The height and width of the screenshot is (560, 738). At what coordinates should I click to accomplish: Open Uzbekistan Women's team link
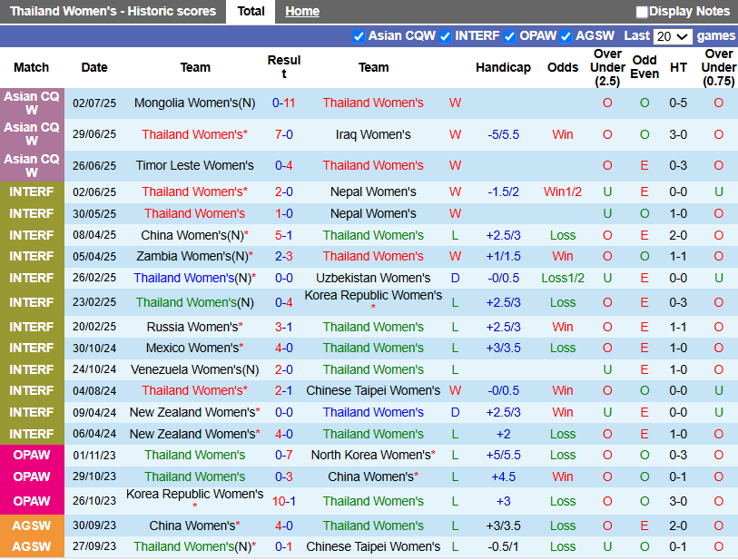(x=373, y=278)
